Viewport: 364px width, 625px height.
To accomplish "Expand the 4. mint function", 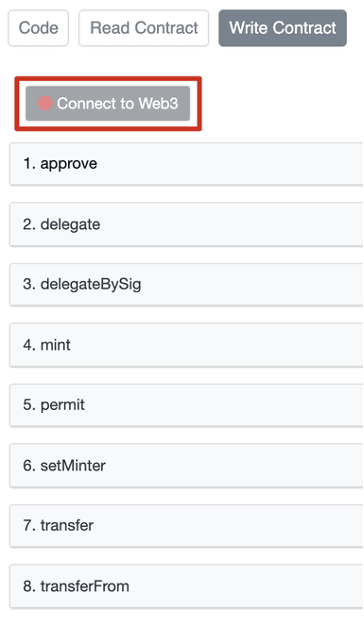I will click(x=187, y=345).
